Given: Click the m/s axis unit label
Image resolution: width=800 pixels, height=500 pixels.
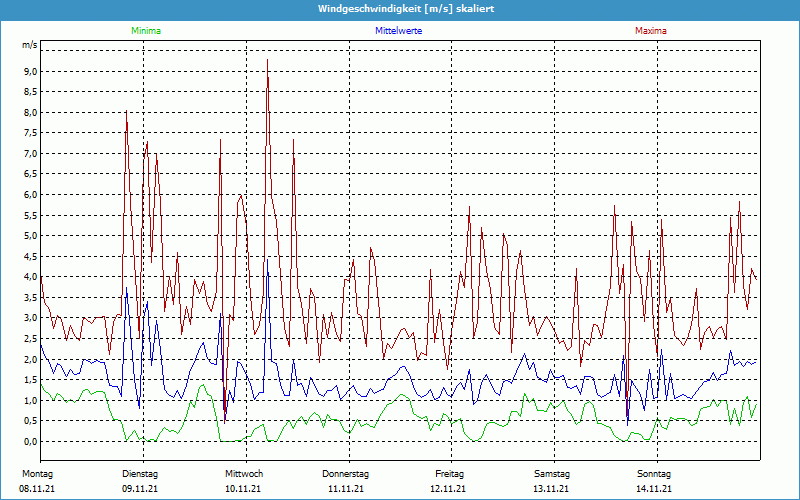Looking at the screenshot, I should tap(30, 45).
